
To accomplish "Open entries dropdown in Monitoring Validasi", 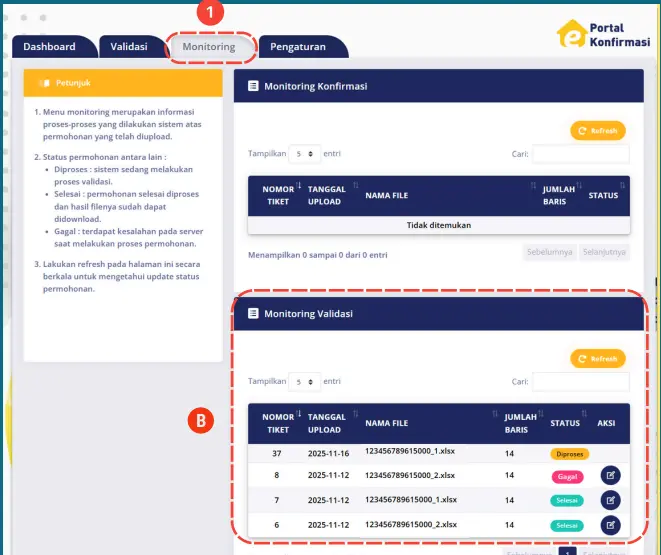I will point(304,382).
